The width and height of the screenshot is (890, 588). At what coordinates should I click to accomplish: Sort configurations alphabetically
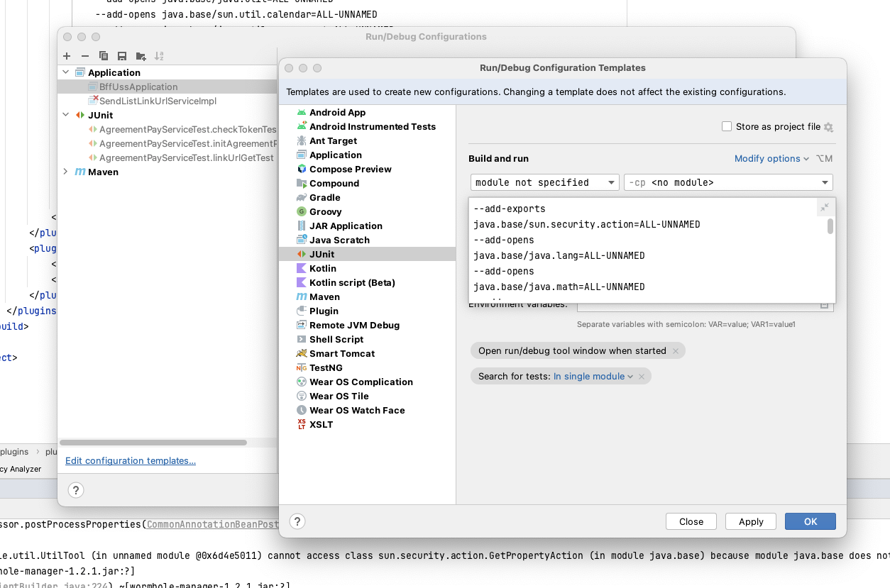coord(159,56)
